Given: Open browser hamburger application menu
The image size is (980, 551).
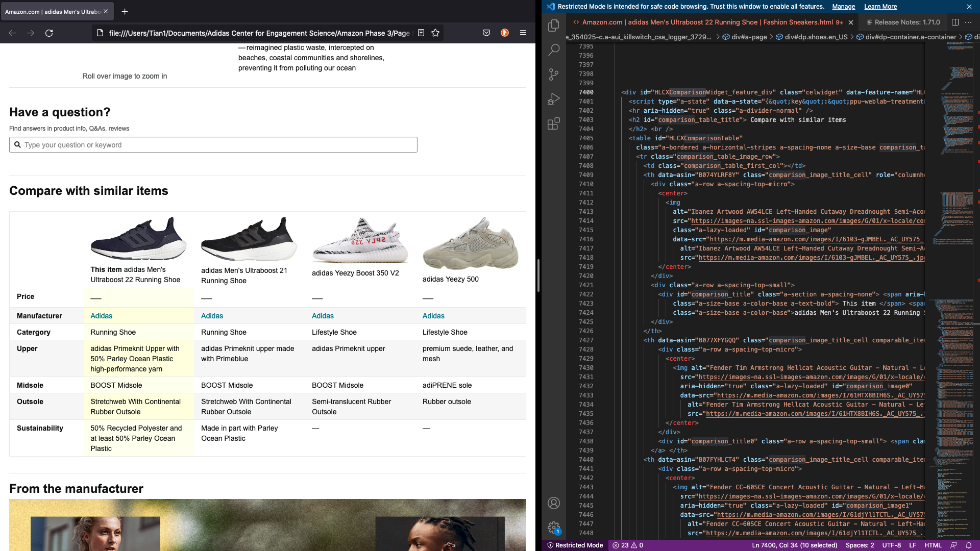Looking at the screenshot, I should (523, 33).
